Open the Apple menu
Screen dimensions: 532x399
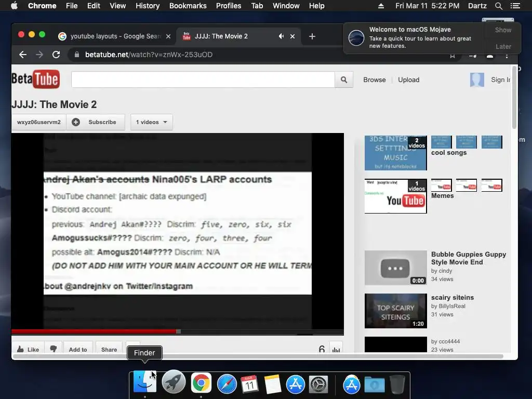pyautogui.click(x=14, y=6)
